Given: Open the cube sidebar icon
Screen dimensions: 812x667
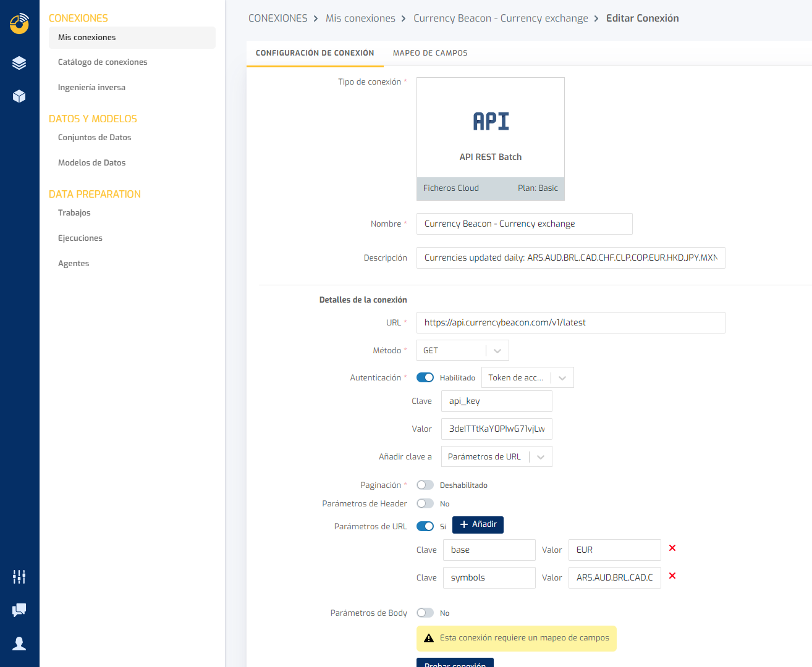Looking at the screenshot, I should coord(19,96).
